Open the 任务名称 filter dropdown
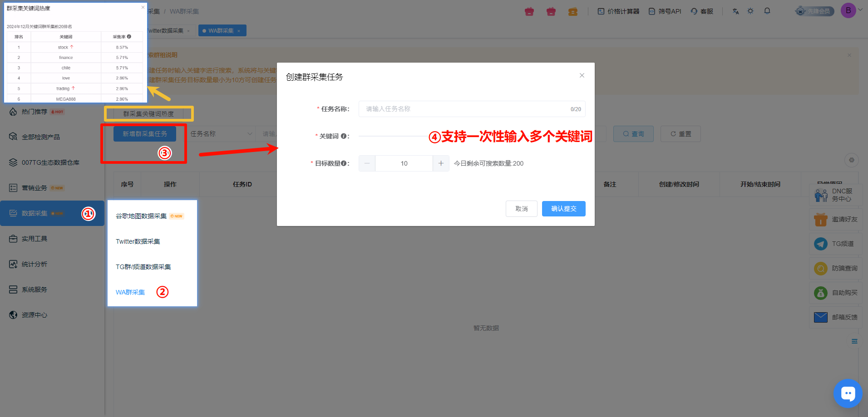The width and height of the screenshot is (868, 417). tap(221, 134)
